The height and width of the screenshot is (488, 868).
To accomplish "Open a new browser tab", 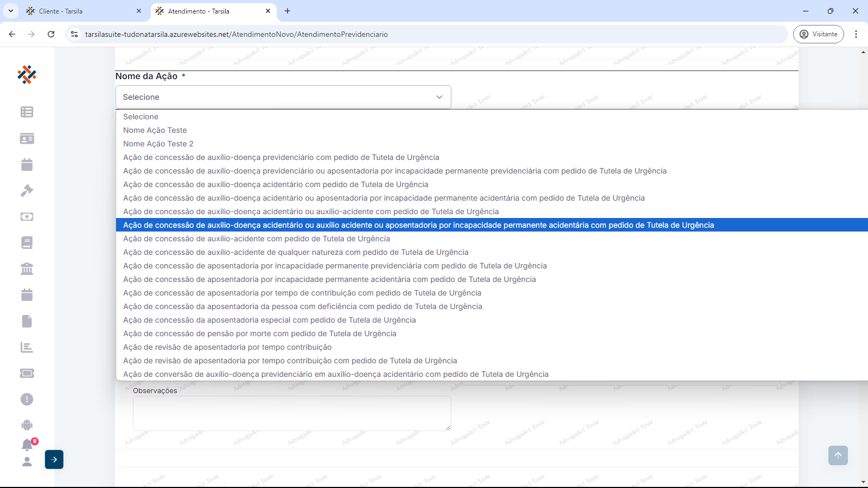I will coord(288,11).
